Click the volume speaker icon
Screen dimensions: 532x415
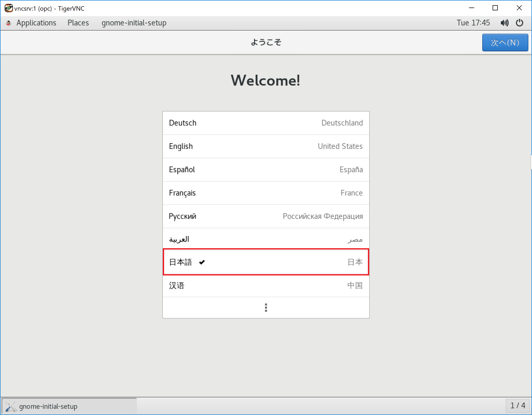point(504,23)
